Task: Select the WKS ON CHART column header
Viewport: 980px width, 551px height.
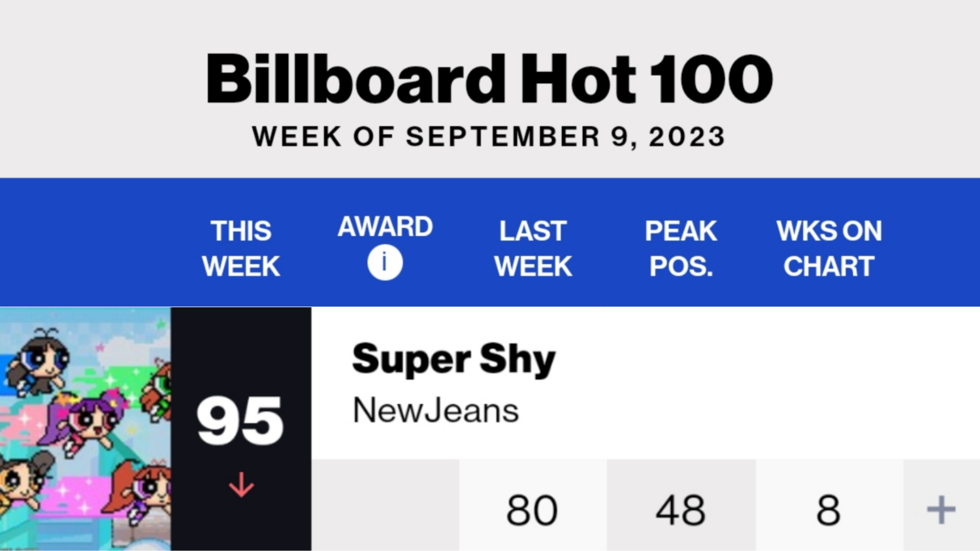Action: coord(829,248)
